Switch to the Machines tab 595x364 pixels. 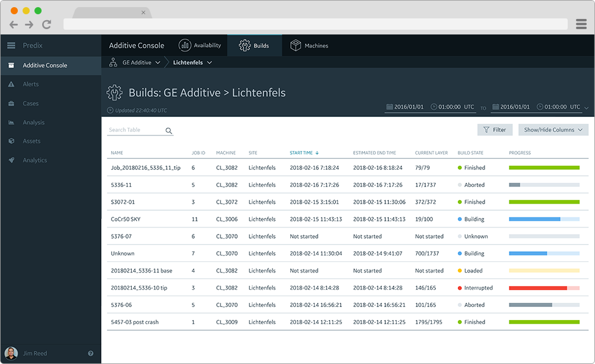point(309,46)
